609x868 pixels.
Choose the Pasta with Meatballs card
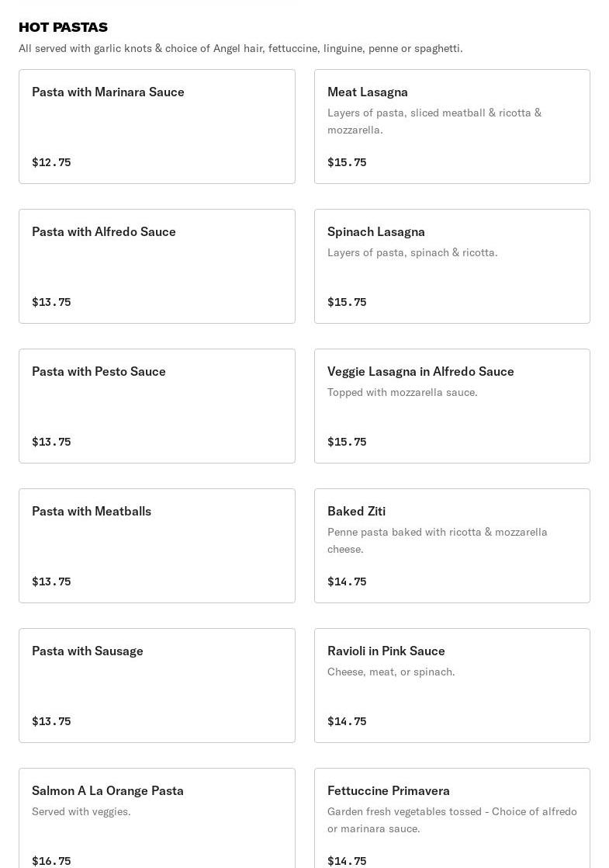[157, 546]
